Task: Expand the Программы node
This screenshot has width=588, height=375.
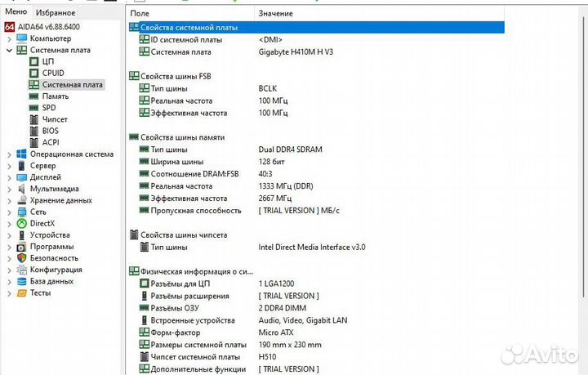Action: pos(9,248)
